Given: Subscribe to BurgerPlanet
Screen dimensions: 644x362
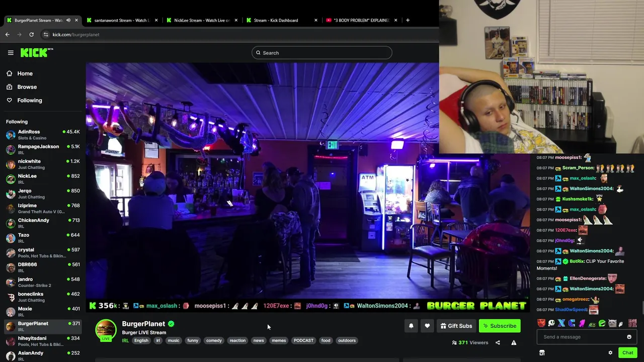Looking at the screenshot, I should click(500, 326).
